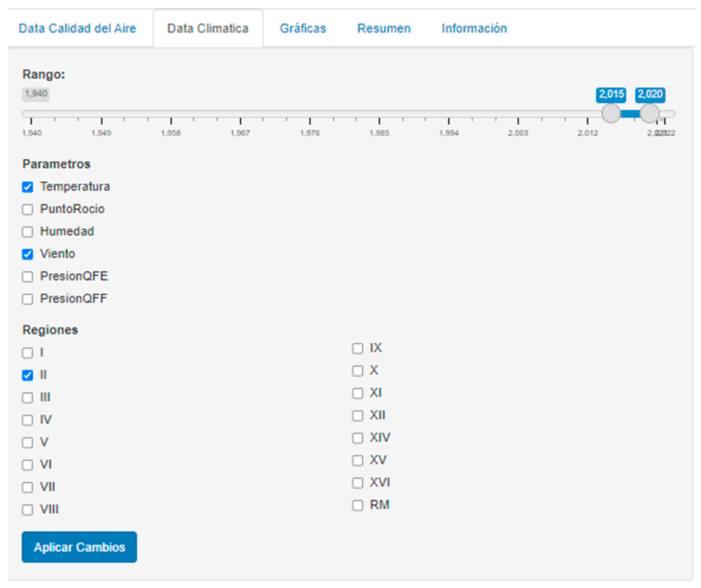Click the Aplicar Cambios button
This screenshot has width=701, height=588.
coord(79,547)
